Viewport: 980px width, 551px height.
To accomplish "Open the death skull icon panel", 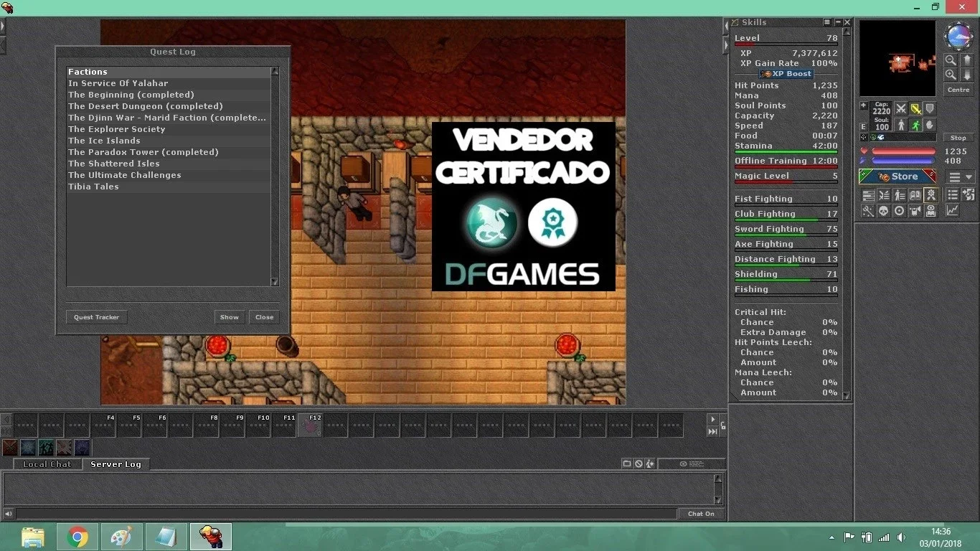I will pyautogui.click(x=883, y=211).
